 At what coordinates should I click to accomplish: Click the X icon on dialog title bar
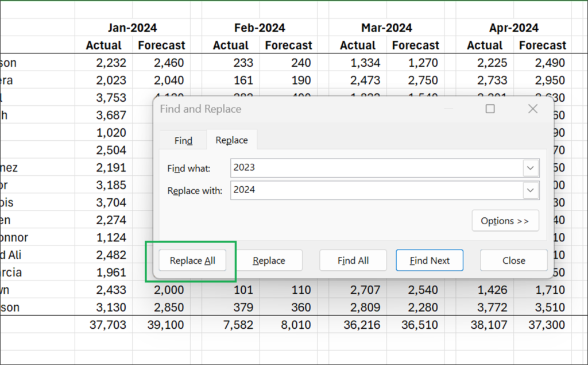coord(532,109)
